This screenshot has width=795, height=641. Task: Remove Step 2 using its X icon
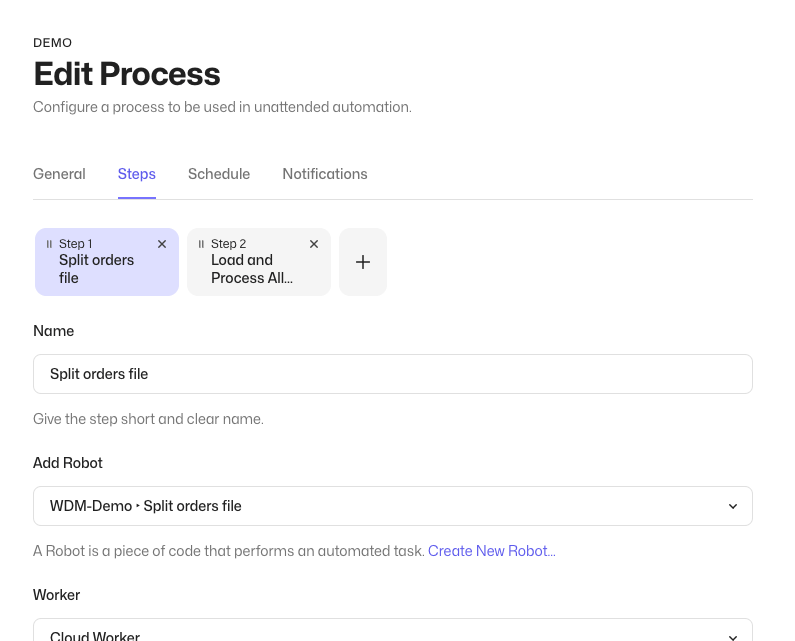[x=314, y=244]
